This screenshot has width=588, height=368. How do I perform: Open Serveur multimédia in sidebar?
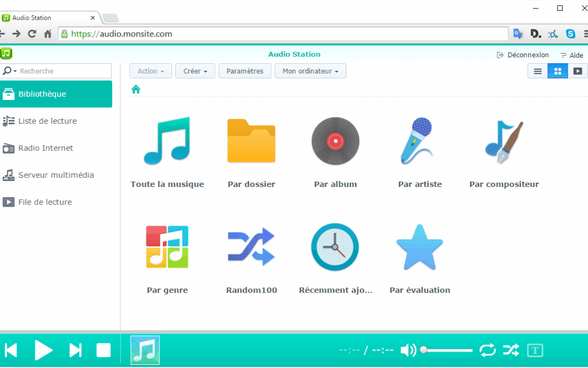click(56, 175)
